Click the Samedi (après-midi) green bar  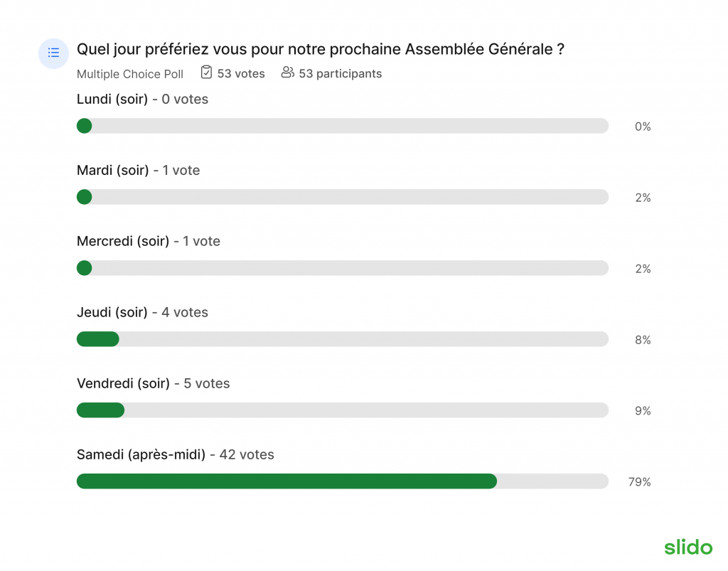(287, 481)
